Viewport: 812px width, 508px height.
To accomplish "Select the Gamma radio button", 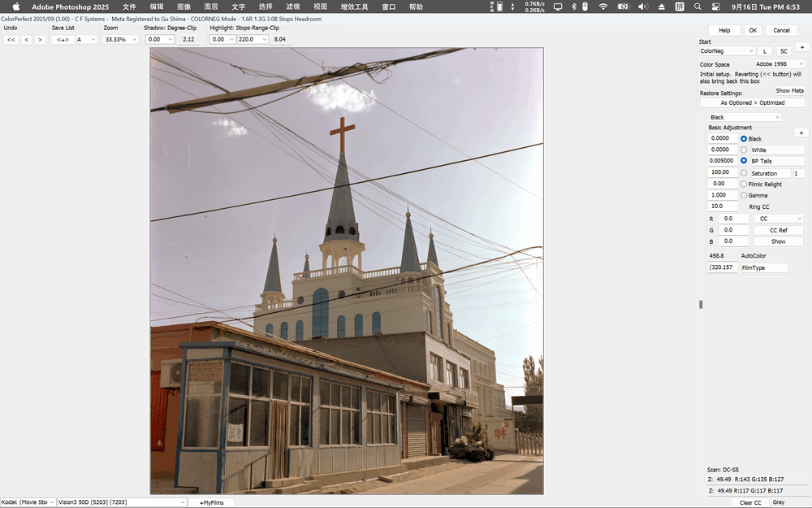I will (x=744, y=195).
